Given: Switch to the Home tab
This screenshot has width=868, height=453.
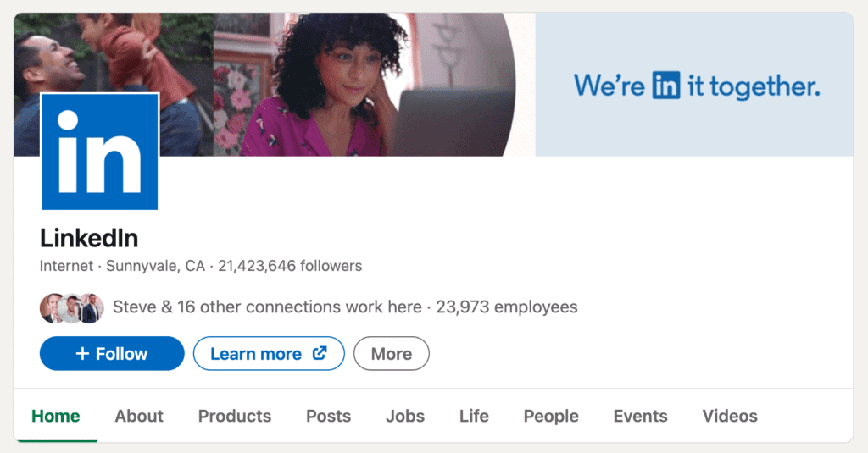Looking at the screenshot, I should pyautogui.click(x=56, y=416).
